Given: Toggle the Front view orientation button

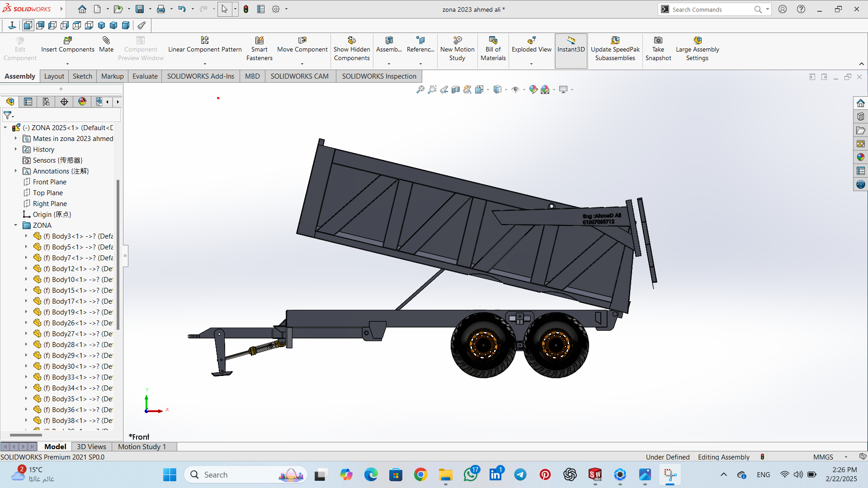Looking at the screenshot, I should click(28, 25).
